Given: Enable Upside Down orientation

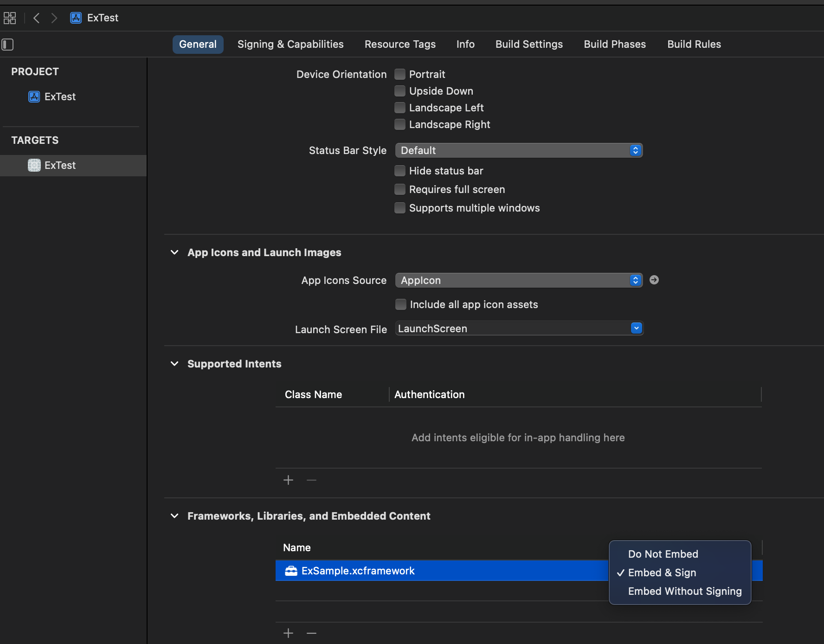Looking at the screenshot, I should pos(400,91).
